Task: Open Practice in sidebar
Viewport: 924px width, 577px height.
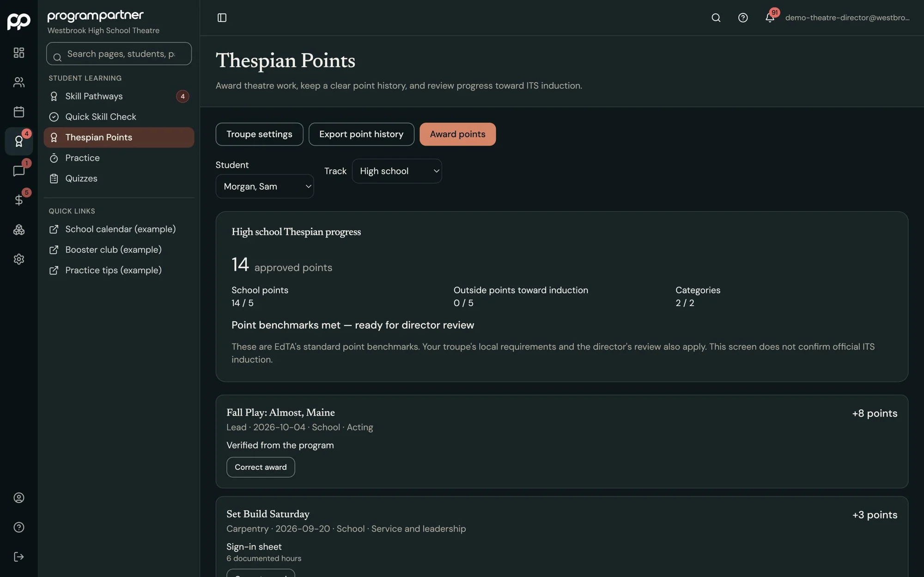Action: coord(119,158)
